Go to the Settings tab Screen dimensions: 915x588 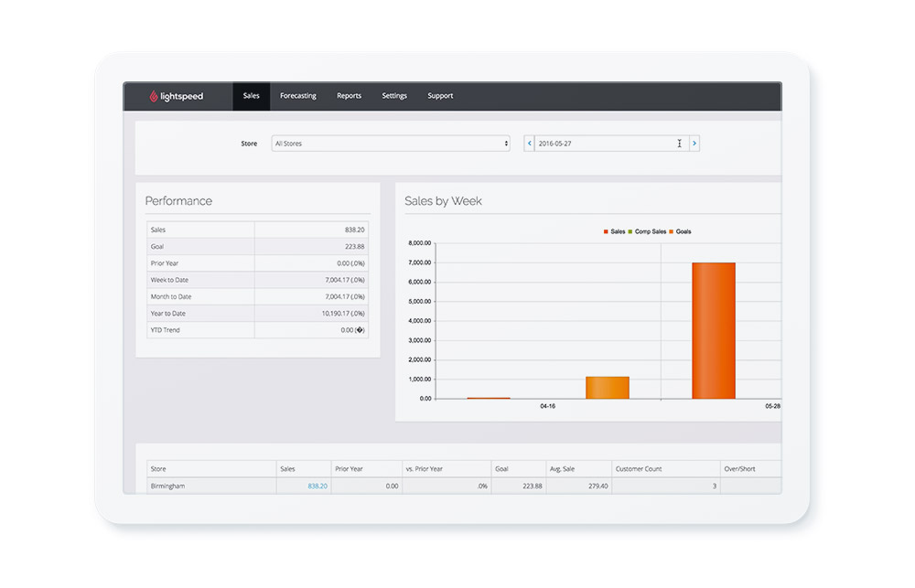[393, 96]
